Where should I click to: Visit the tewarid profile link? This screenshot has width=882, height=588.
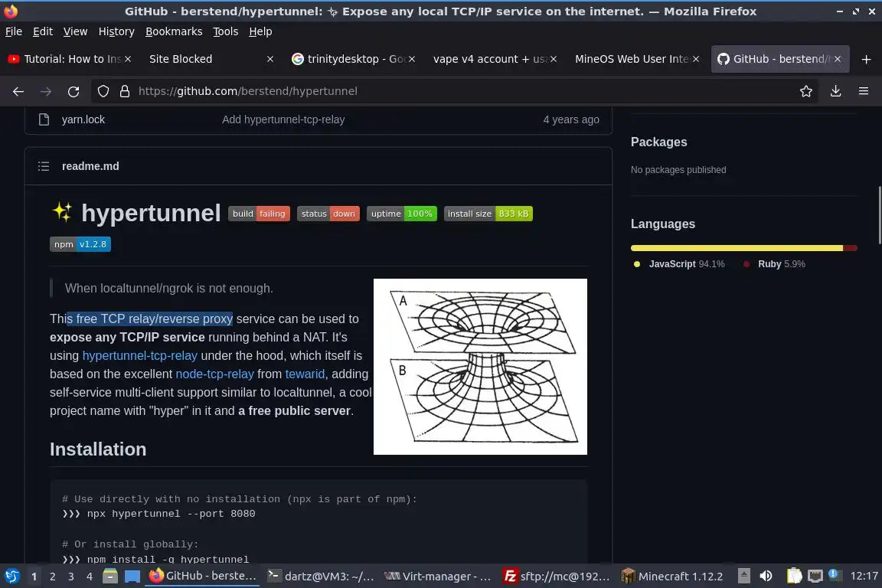click(305, 374)
